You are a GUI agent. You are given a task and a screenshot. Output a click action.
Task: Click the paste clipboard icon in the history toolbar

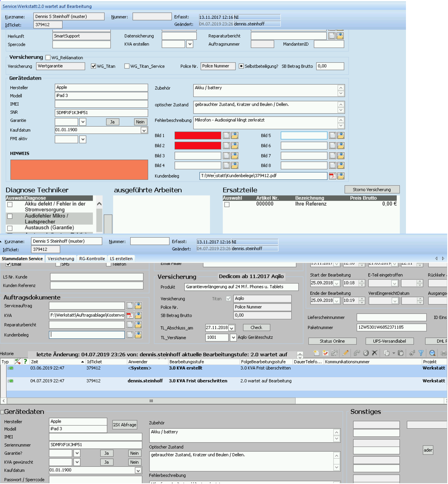[x=401, y=353]
